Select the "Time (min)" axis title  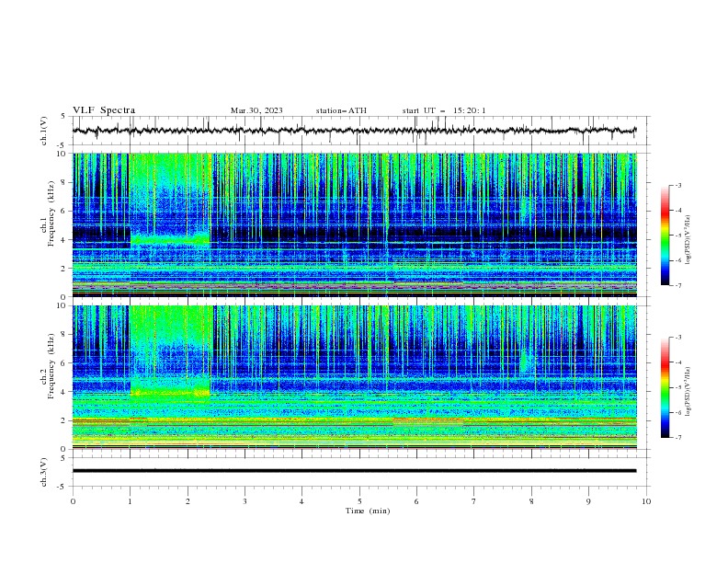tap(368, 511)
